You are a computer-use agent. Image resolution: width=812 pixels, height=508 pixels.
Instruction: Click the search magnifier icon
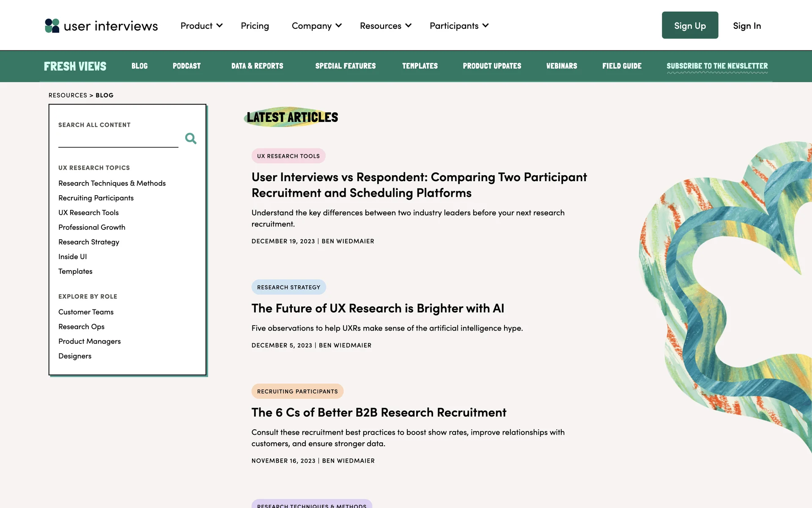[x=191, y=138]
